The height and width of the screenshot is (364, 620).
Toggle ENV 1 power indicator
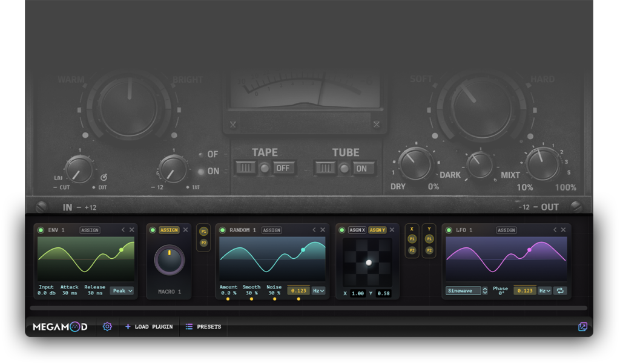click(x=41, y=230)
